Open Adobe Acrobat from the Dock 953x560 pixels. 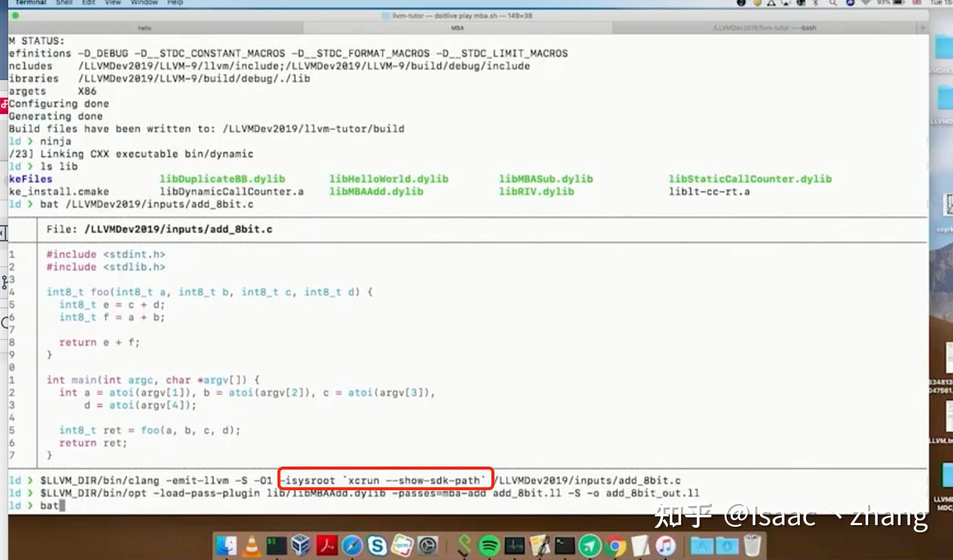click(326, 546)
